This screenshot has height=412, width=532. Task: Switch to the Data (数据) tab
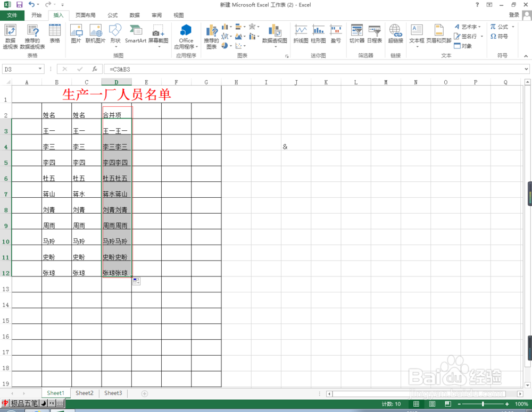135,15
